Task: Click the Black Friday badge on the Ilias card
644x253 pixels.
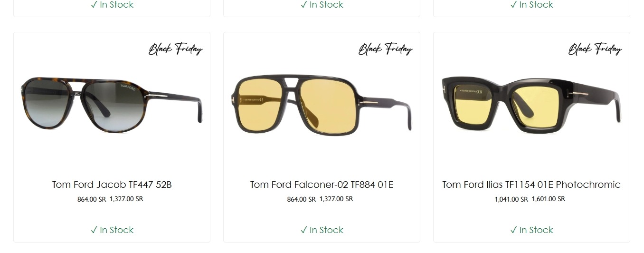Action: coord(595,49)
